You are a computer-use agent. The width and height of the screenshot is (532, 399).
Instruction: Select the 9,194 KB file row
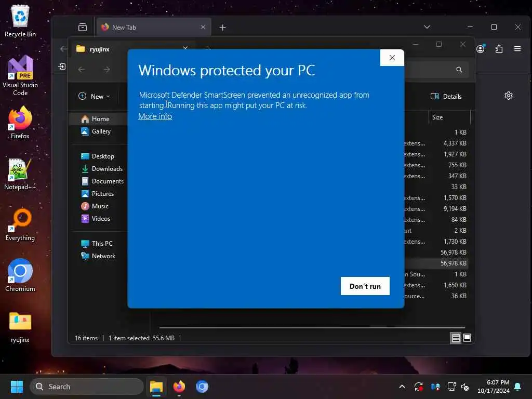pos(437,209)
